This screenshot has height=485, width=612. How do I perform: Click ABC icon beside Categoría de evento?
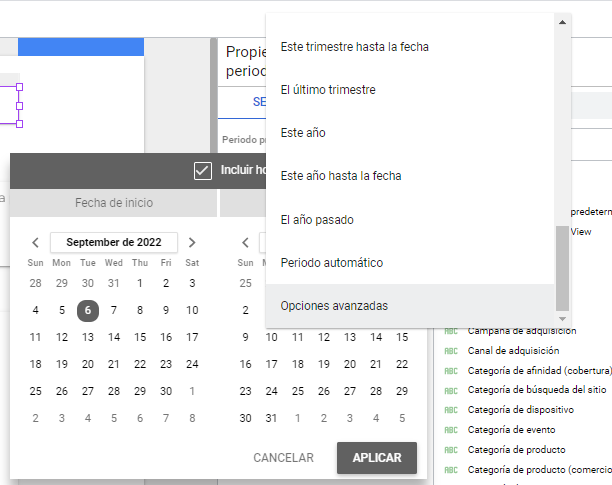pos(450,429)
